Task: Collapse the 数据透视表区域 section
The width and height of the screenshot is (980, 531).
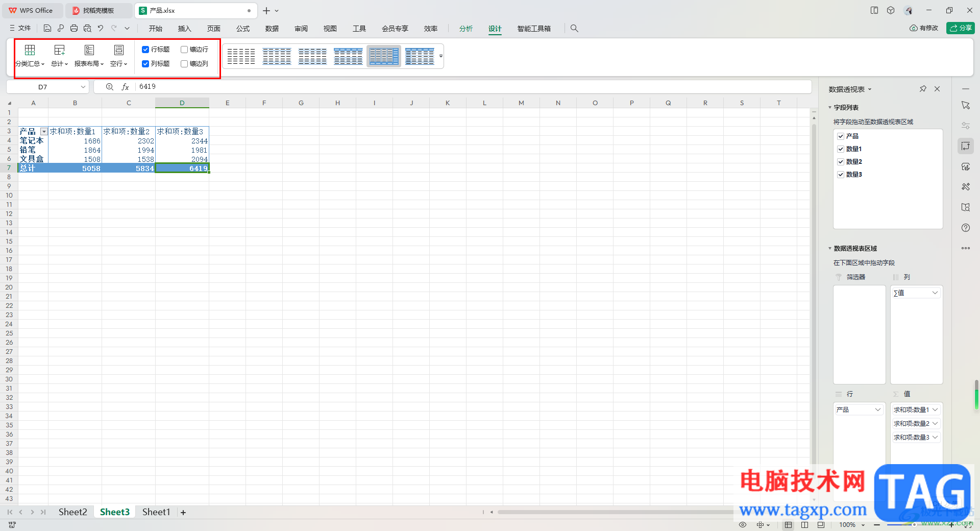Action: pyautogui.click(x=830, y=249)
